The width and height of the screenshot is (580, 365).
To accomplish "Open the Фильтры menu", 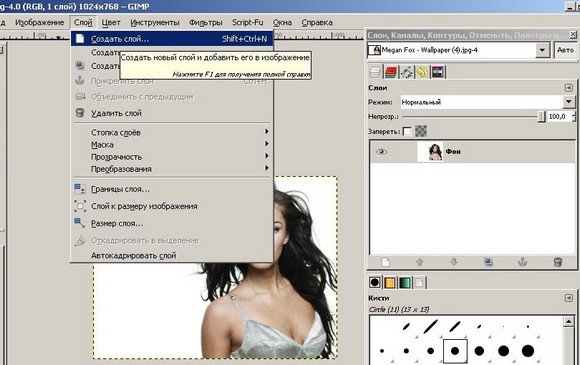I will pyautogui.click(x=206, y=23).
